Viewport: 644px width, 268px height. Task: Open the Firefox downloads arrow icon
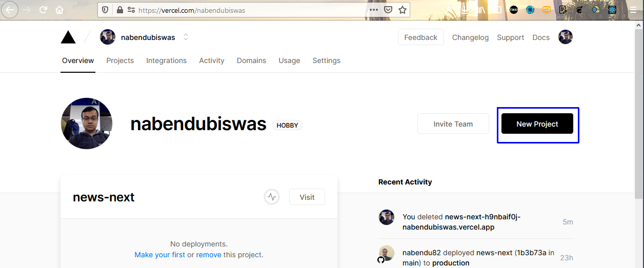(465, 10)
